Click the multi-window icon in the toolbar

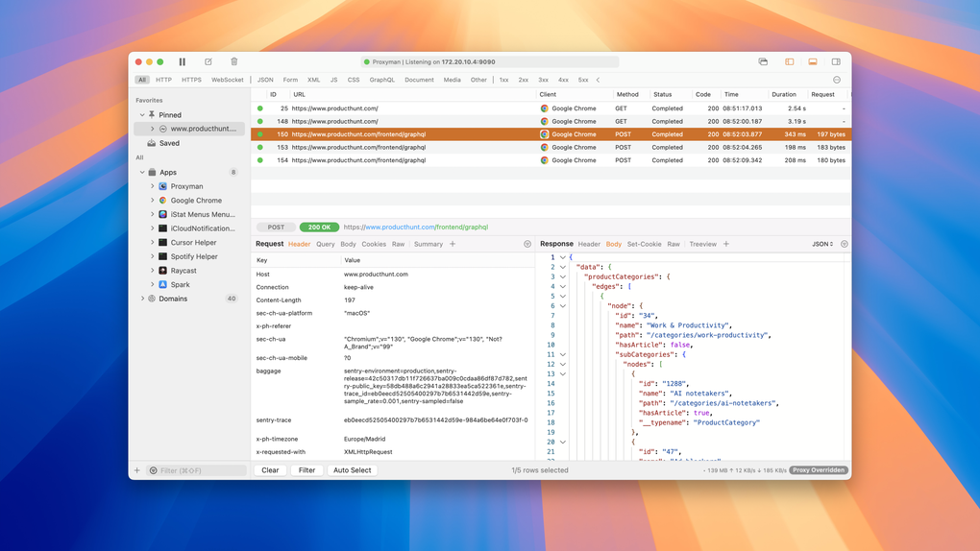tap(763, 61)
